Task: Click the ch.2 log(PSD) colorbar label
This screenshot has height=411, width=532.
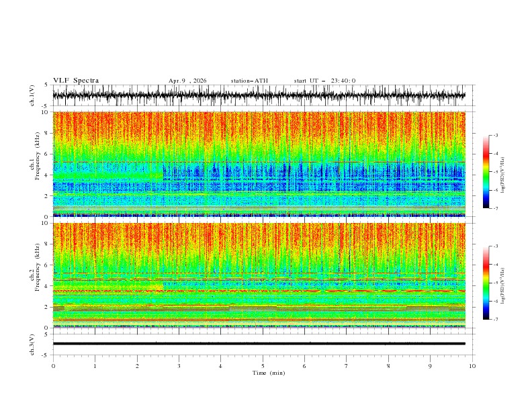Action: [x=503, y=286]
